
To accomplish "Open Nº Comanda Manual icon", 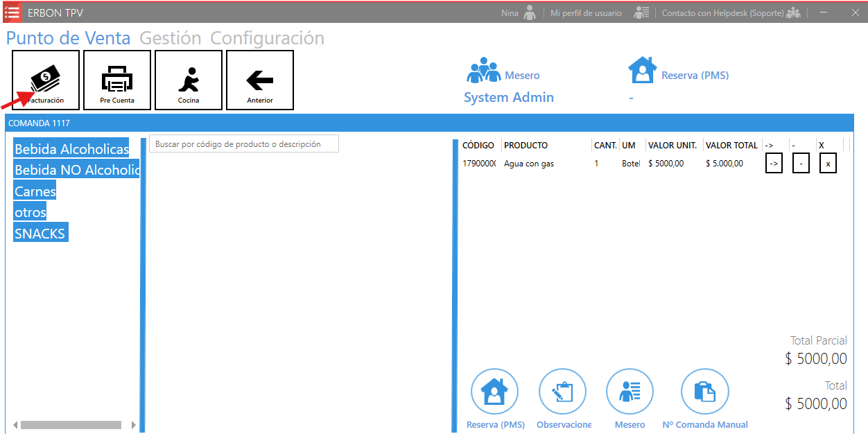I will click(x=704, y=392).
